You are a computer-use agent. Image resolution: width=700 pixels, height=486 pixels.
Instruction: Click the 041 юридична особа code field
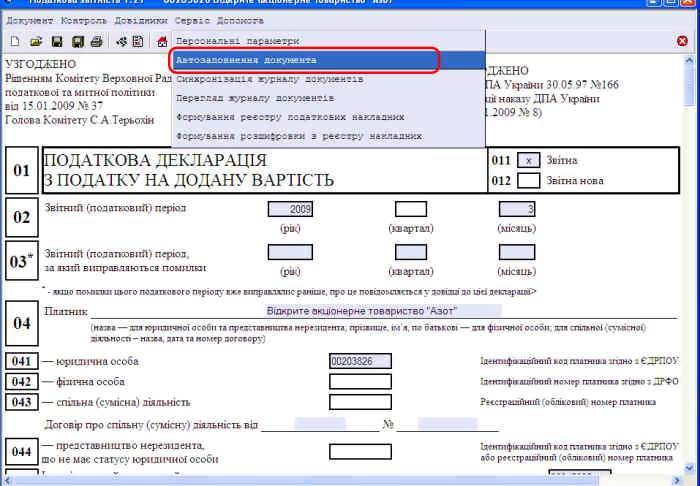(360, 361)
